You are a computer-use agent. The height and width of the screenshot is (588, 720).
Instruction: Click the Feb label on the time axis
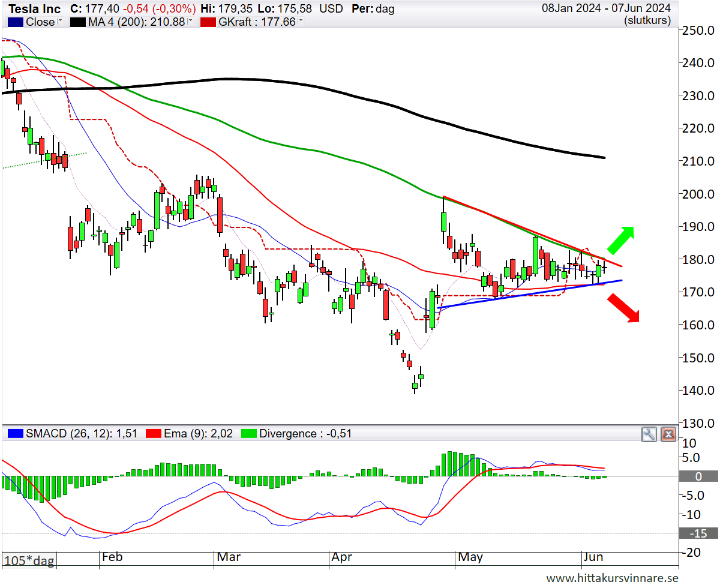(112, 557)
